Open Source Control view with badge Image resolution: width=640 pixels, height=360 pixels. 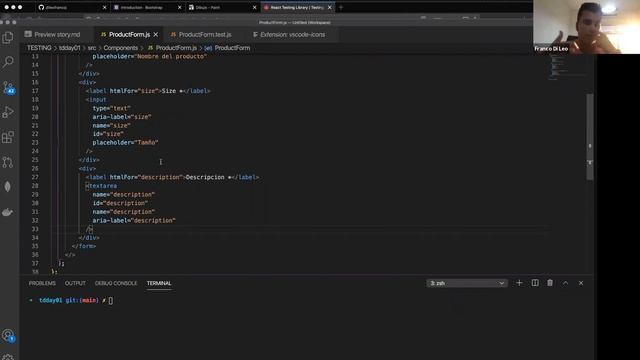[8, 87]
